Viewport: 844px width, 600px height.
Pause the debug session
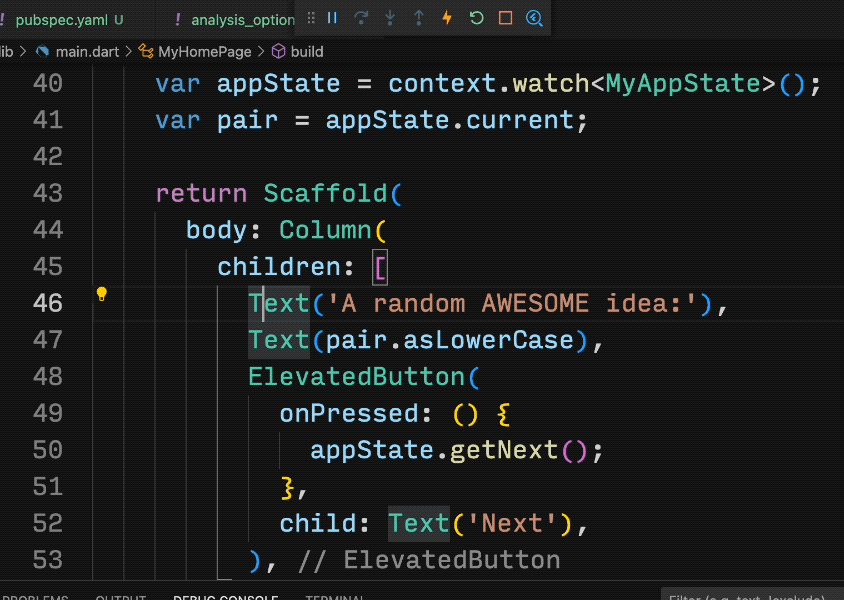click(x=333, y=18)
